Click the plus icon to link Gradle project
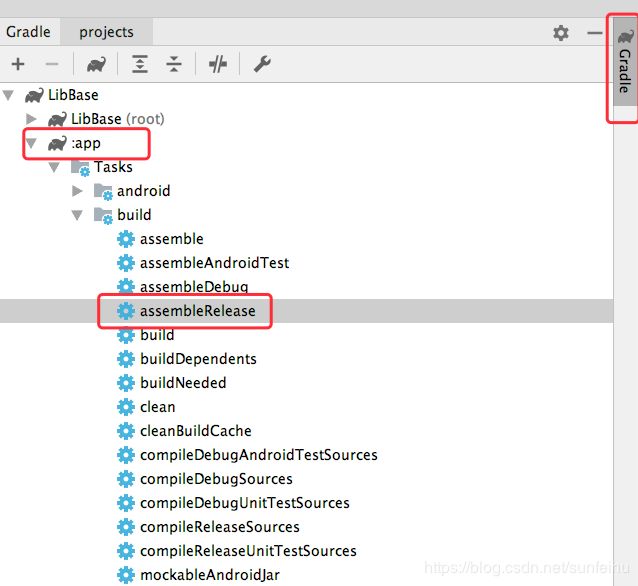The height and width of the screenshot is (586, 638). click(x=18, y=64)
